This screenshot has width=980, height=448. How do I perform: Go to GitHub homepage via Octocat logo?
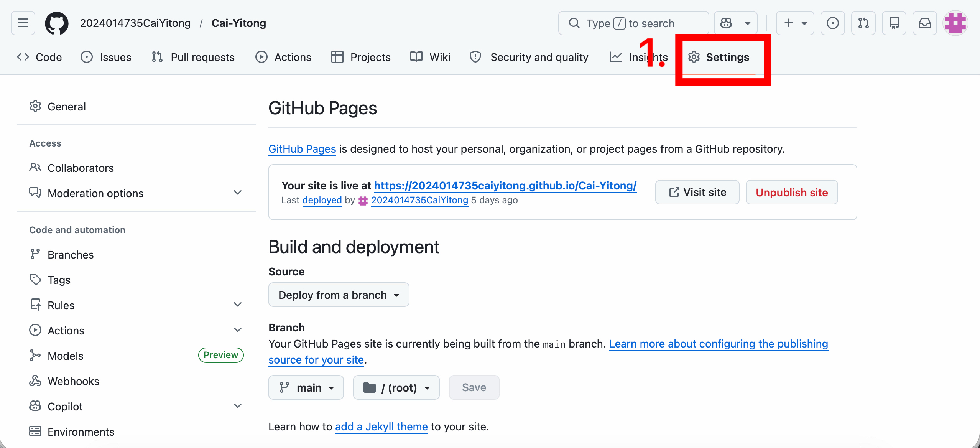[x=57, y=23]
